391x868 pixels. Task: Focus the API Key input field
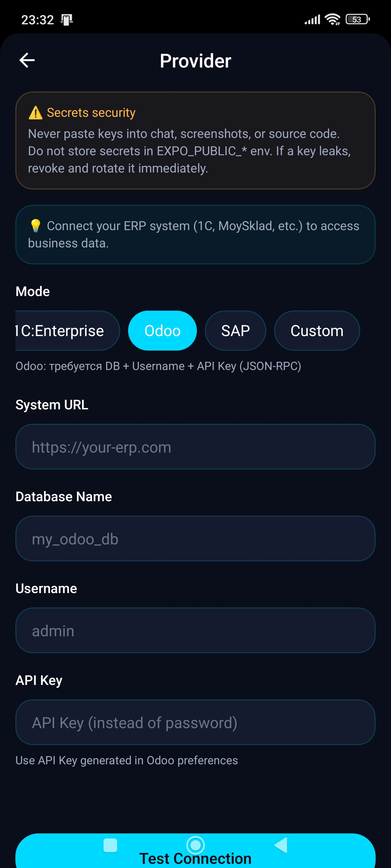click(195, 722)
